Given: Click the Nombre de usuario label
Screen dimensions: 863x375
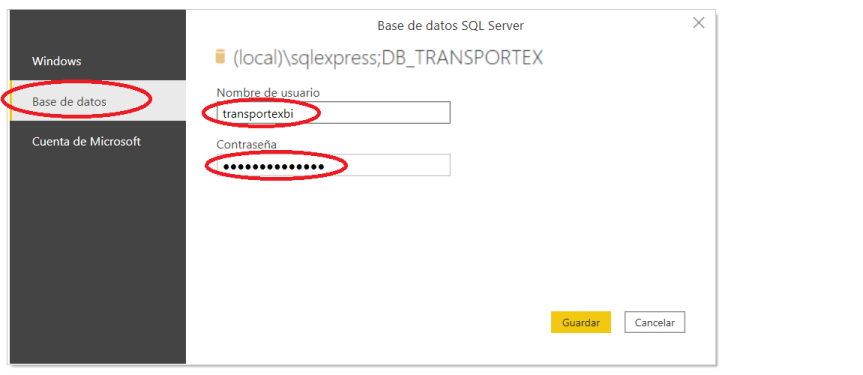Looking at the screenshot, I should [268, 93].
